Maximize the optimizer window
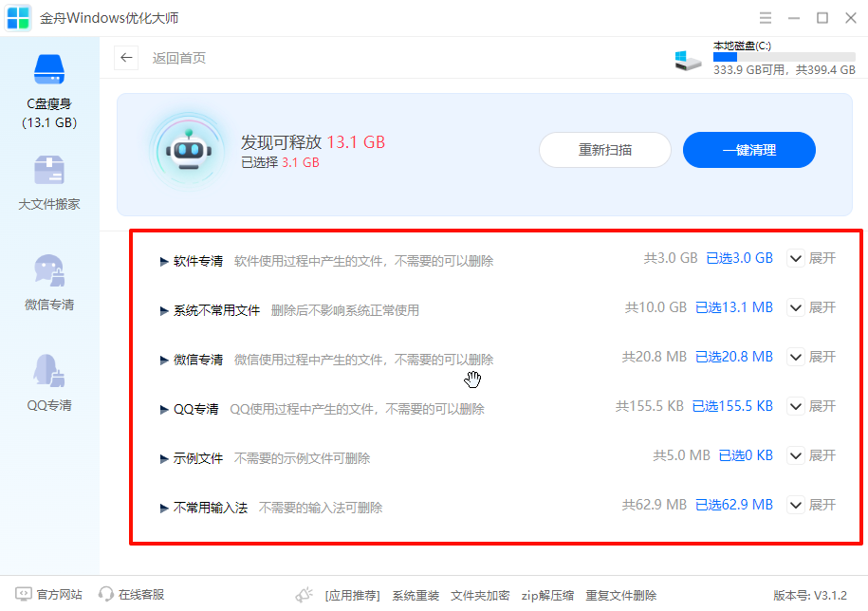868x611 pixels. tap(822, 18)
